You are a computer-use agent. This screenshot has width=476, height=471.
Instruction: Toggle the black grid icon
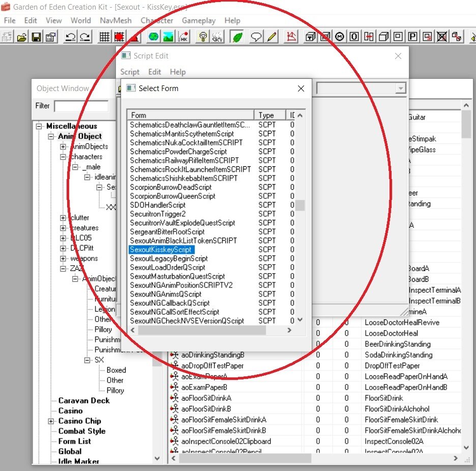point(104,37)
